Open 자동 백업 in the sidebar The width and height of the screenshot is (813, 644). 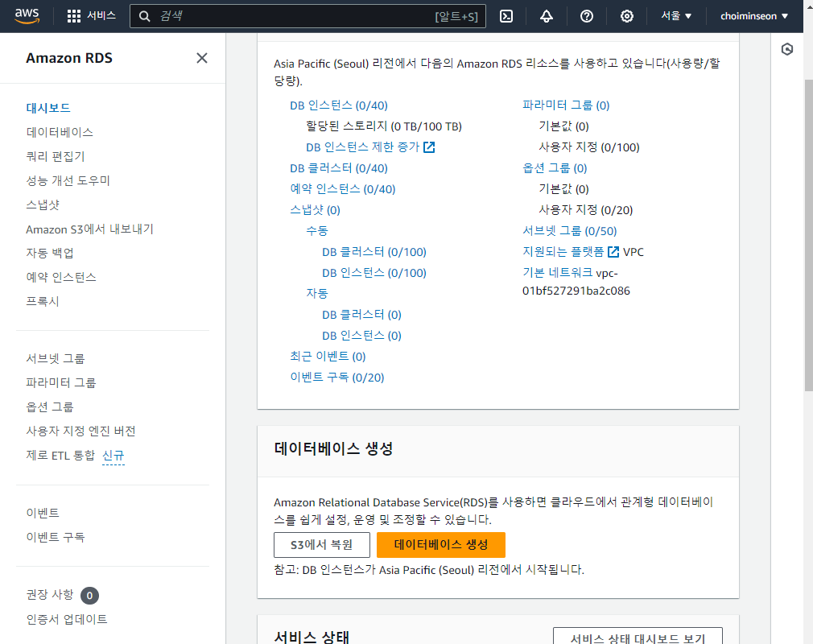50,253
